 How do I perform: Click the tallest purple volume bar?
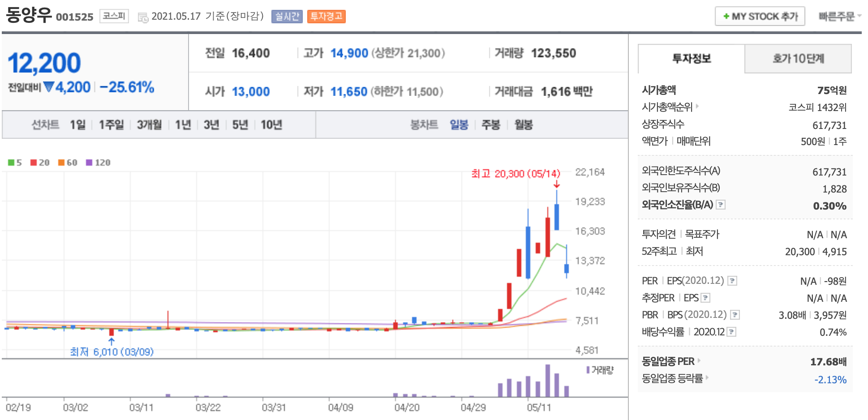point(547,381)
